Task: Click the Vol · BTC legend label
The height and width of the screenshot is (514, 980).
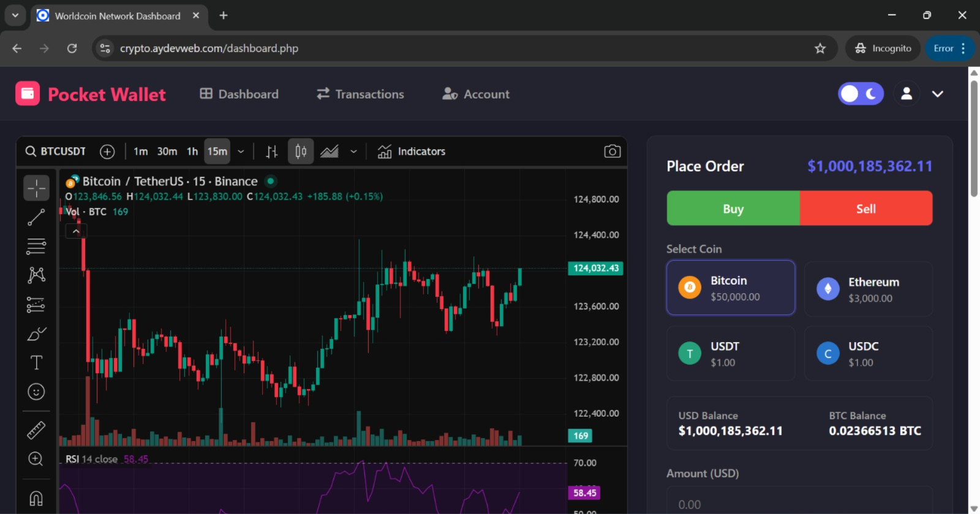Action: coord(86,212)
